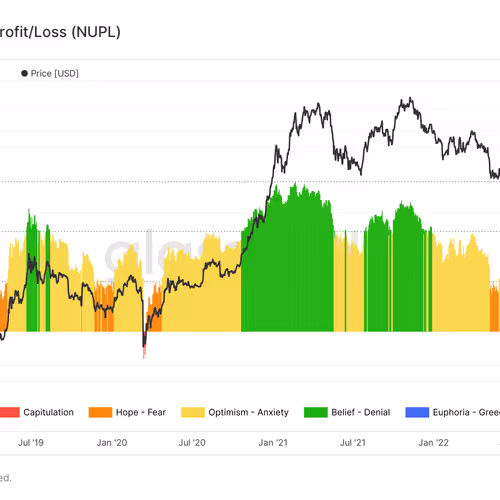Select the Capitulation legend label
Screen dimensions: 500x500
coord(48,412)
